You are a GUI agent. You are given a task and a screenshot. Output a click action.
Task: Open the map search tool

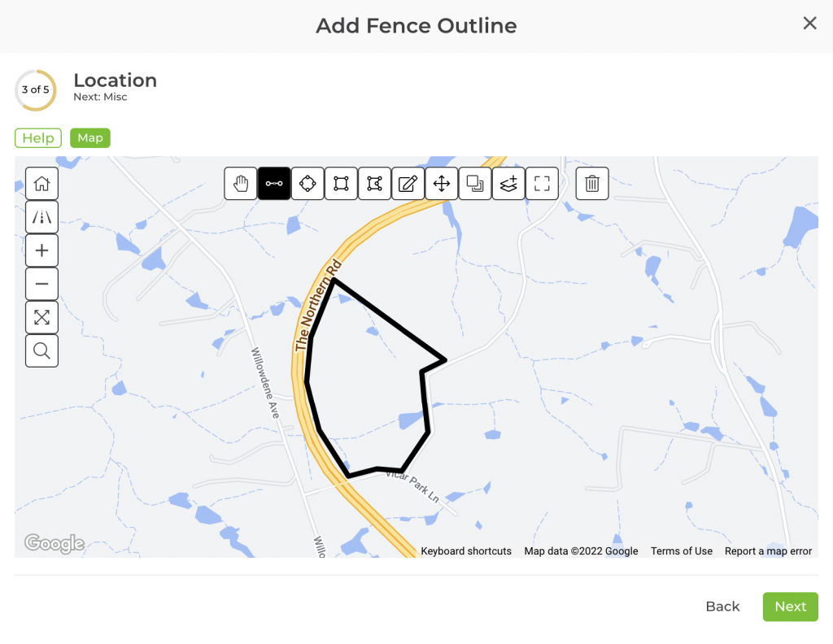41,350
